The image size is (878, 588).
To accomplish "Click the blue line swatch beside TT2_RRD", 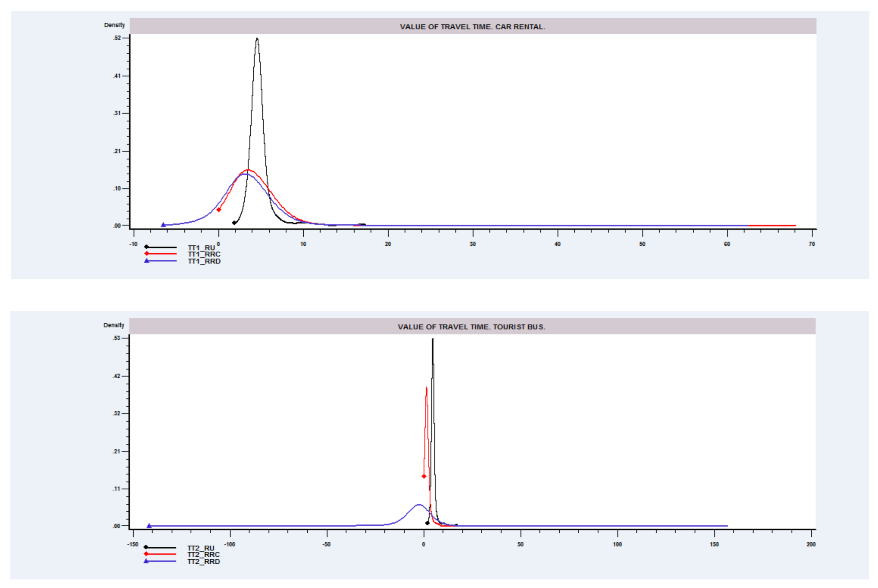I will (x=163, y=561).
